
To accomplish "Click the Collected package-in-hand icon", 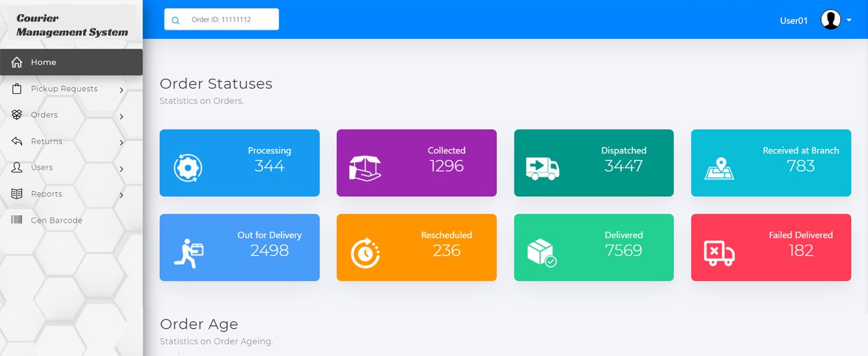I will pyautogui.click(x=365, y=168).
